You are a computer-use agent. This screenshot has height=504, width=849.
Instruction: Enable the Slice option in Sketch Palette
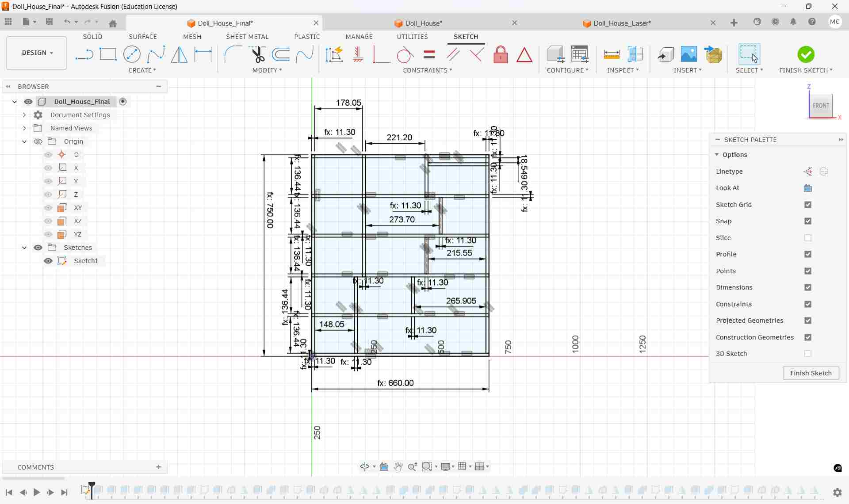pyautogui.click(x=808, y=238)
